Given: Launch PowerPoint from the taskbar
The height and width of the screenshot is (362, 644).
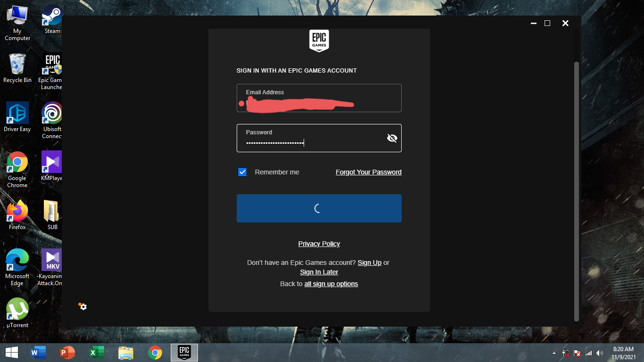Looking at the screenshot, I should [67, 353].
